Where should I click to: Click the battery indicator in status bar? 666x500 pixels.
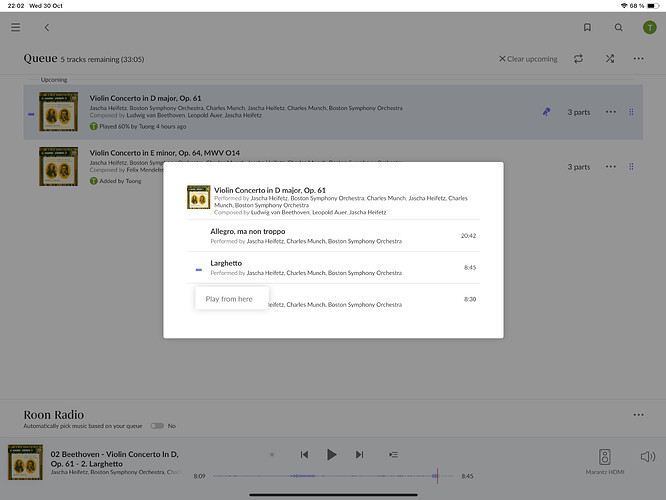[x=653, y=6]
